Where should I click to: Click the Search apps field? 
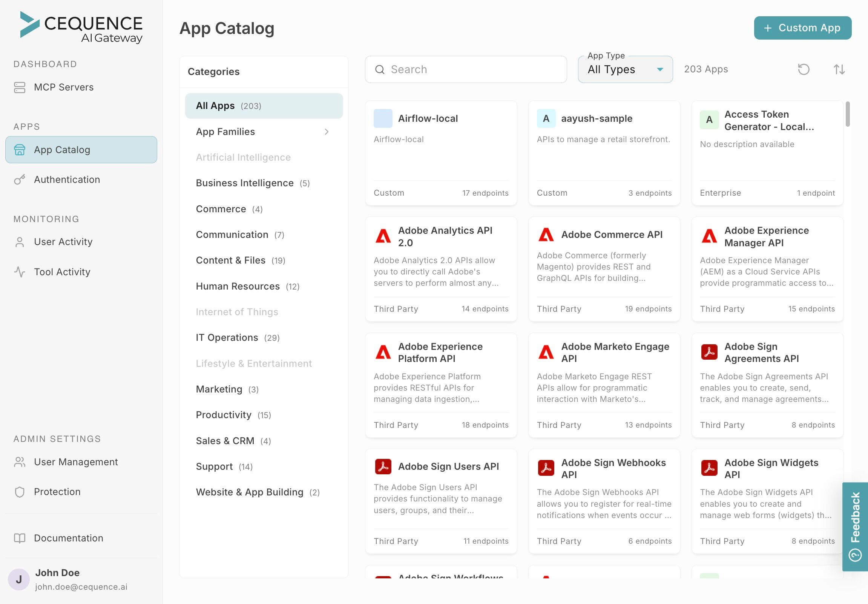point(466,69)
